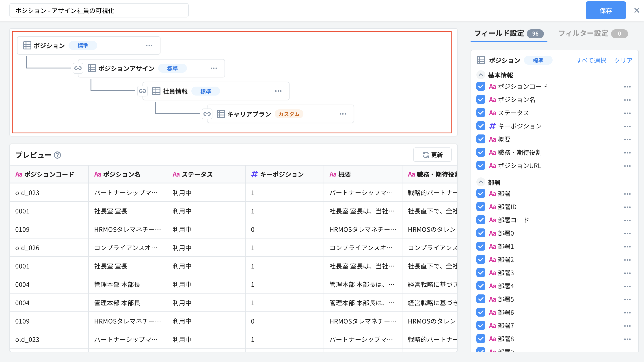Open the field options menu for 部署ID
The height and width of the screenshot is (362, 644).
coord(627,207)
